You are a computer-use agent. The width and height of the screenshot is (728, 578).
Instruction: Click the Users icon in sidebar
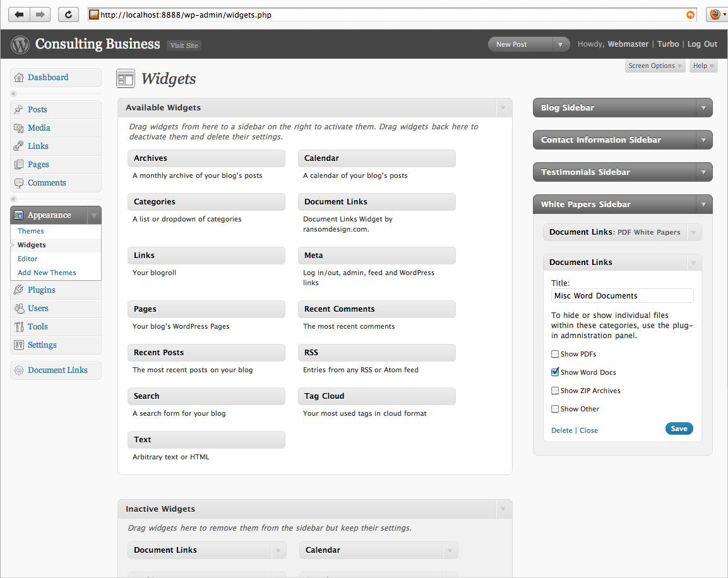tap(18, 308)
